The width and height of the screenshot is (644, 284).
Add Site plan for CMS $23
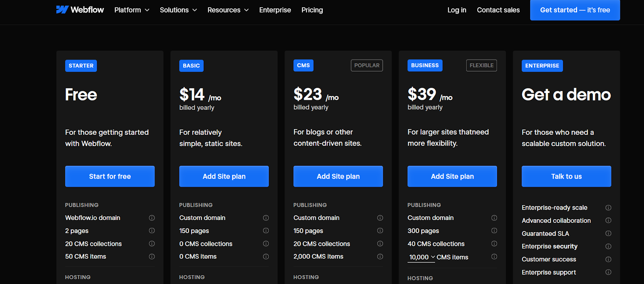point(338,176)
